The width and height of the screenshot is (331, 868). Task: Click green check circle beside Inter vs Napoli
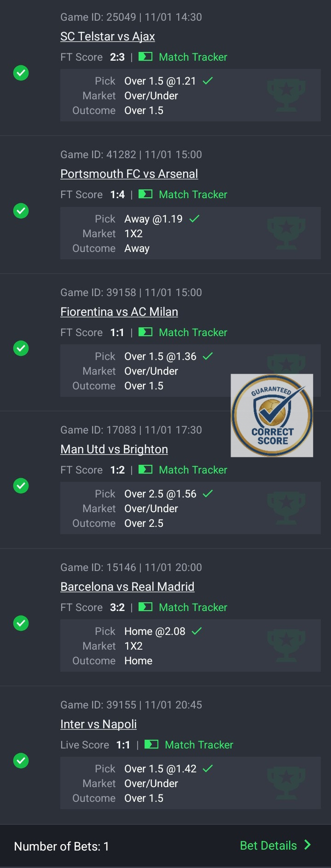click(21, 760)
